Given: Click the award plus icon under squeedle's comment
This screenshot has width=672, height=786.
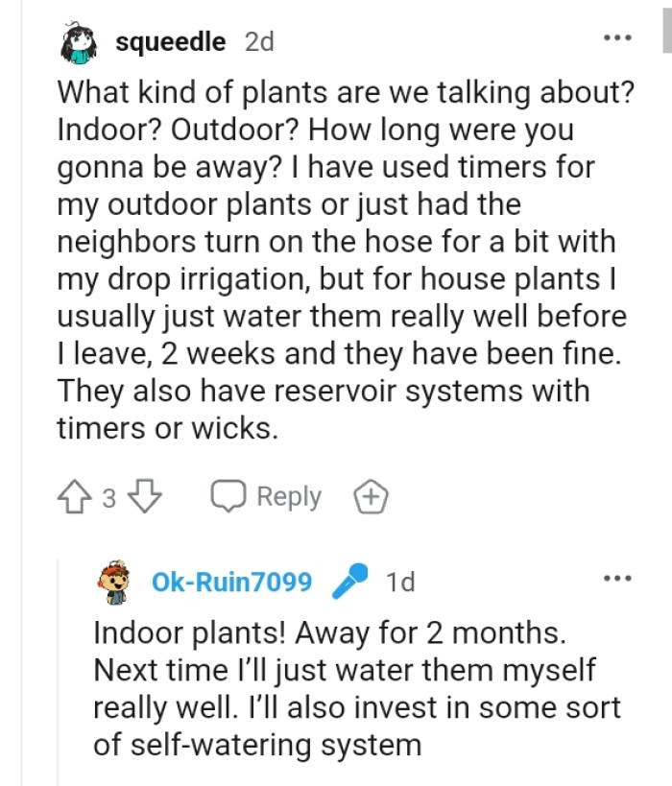Looking at the screenshot, I should click(370, 496).
